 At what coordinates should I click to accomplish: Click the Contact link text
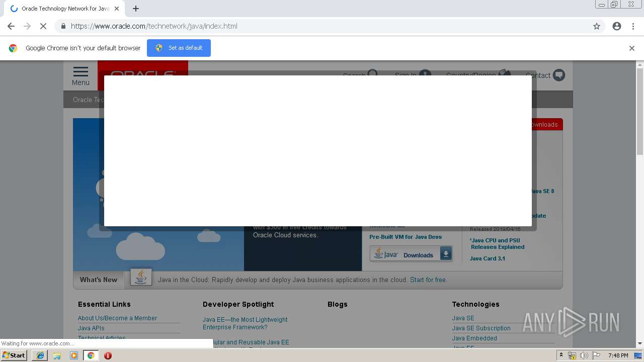(538, 75)
